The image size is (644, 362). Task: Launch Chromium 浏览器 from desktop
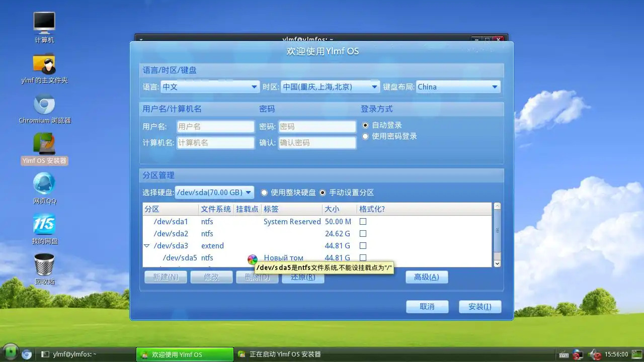pos(44,108)
